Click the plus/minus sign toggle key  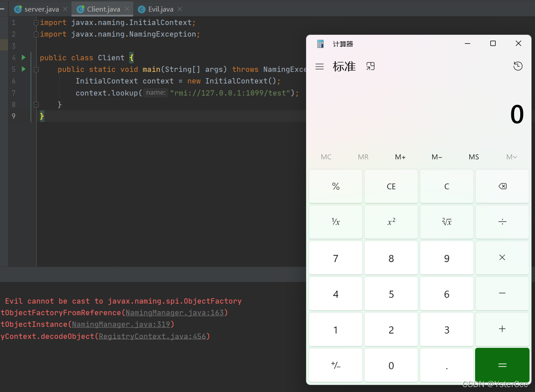336,365
